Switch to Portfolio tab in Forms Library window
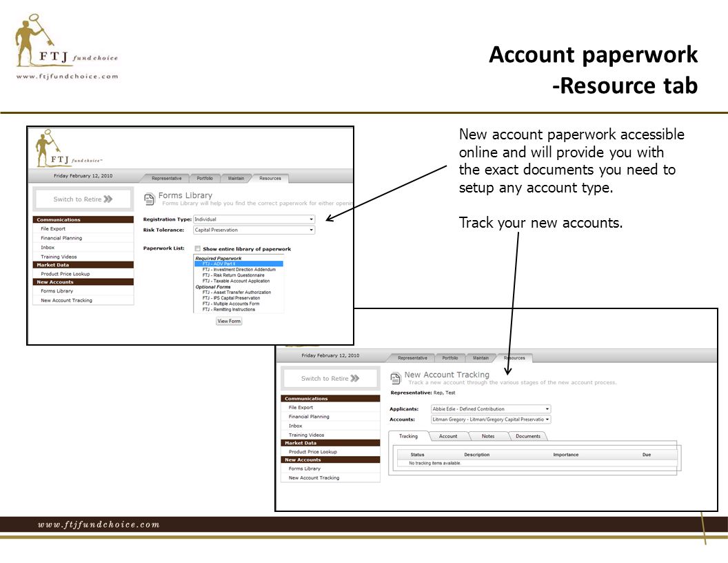The image size is (728, 563). [205, 179]
